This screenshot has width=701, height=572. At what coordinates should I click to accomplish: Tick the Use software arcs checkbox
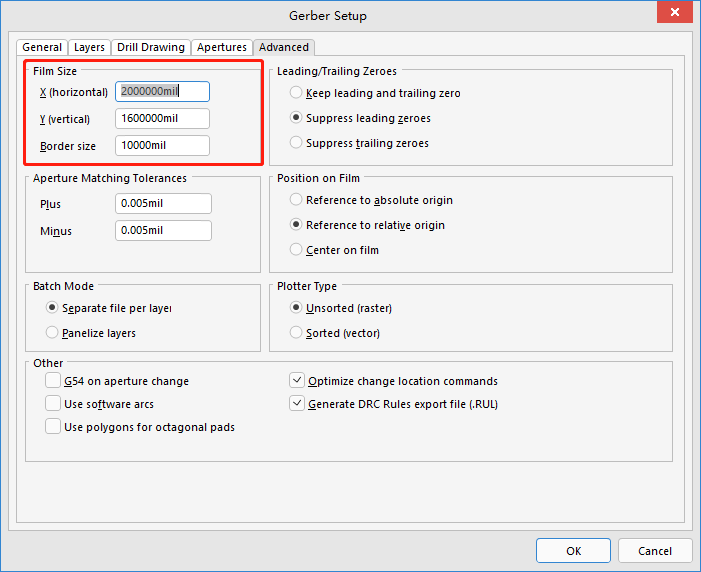53,404
